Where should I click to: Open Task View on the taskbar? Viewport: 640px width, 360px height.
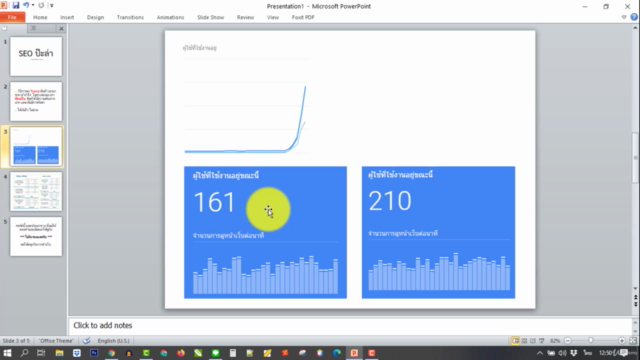41,353
